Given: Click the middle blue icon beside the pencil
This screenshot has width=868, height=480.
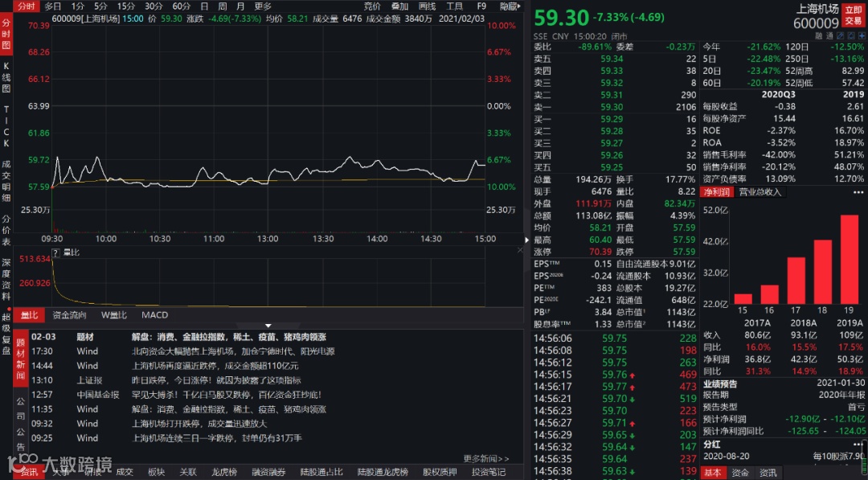Looking at the screenshot, I should [851, 35].
